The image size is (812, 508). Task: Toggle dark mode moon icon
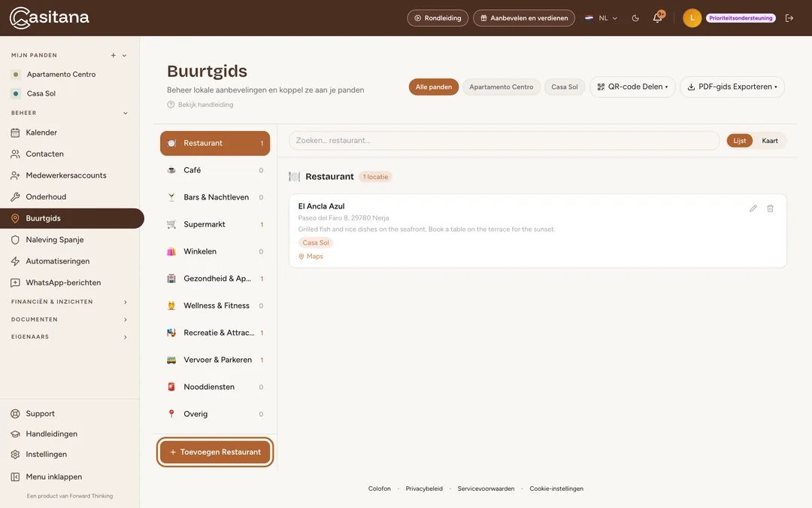635,18
